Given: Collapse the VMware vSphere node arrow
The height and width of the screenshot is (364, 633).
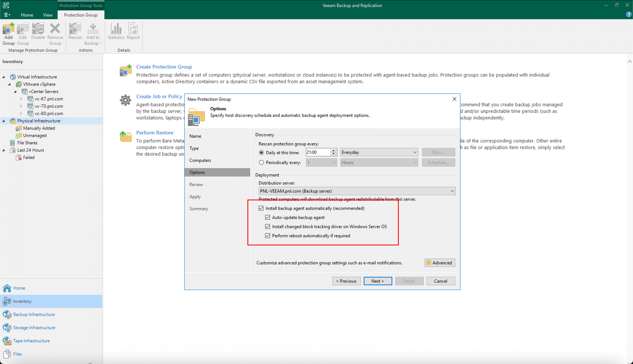Looking at the screenshot, I should point(9,84).
